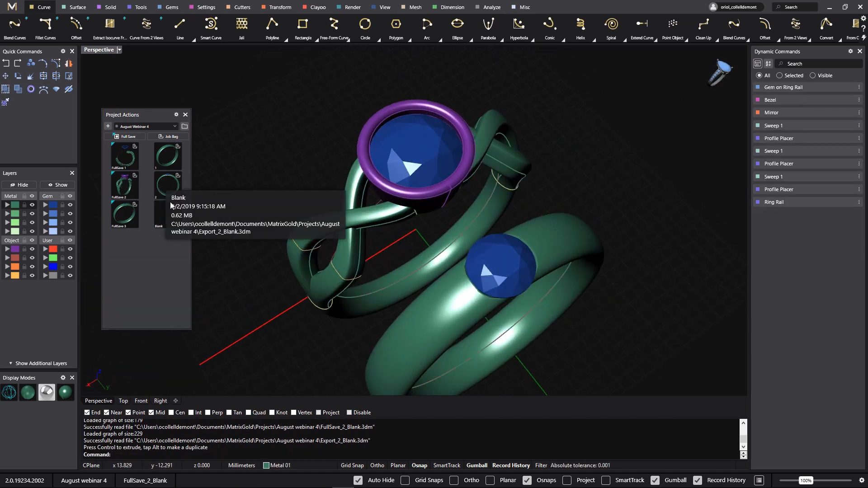Toggle the Gumball checkbox in status bar
Viewport: 868px width, 488px height.
[655, 480]
